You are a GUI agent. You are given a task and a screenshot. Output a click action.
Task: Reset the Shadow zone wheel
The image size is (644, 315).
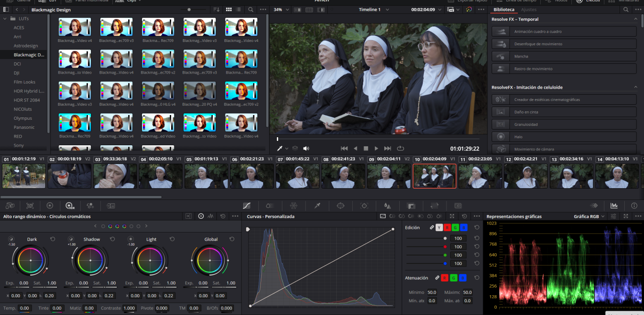112,239
